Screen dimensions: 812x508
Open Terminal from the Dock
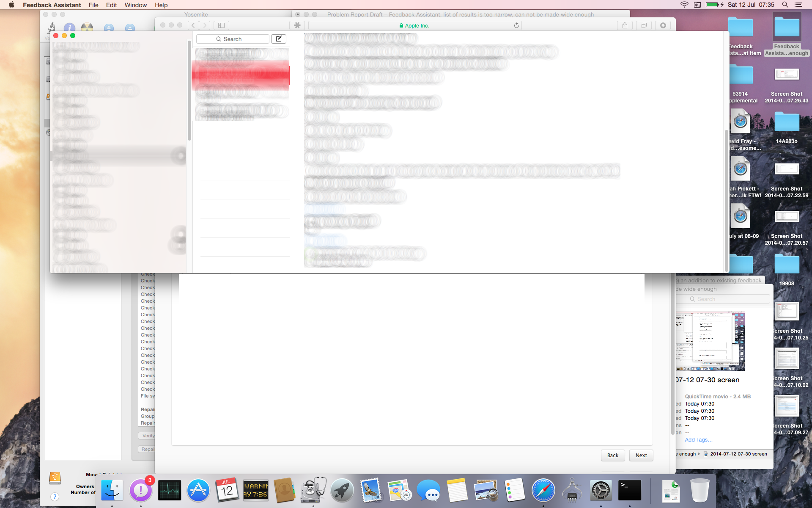629,490
